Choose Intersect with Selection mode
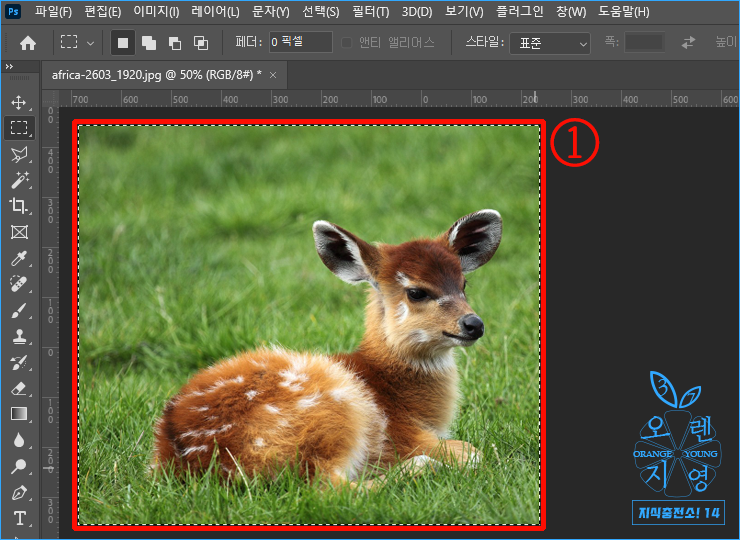Screen dimensions: 740x540 [201, 43]
